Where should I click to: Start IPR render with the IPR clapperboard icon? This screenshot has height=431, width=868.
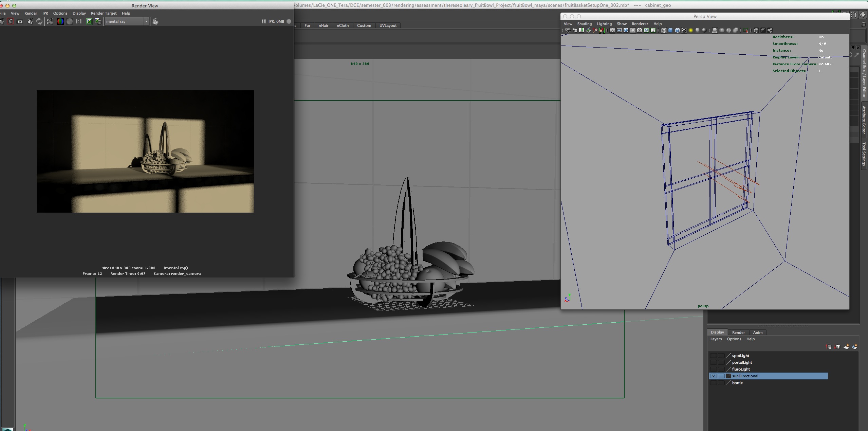pos(30,21)
